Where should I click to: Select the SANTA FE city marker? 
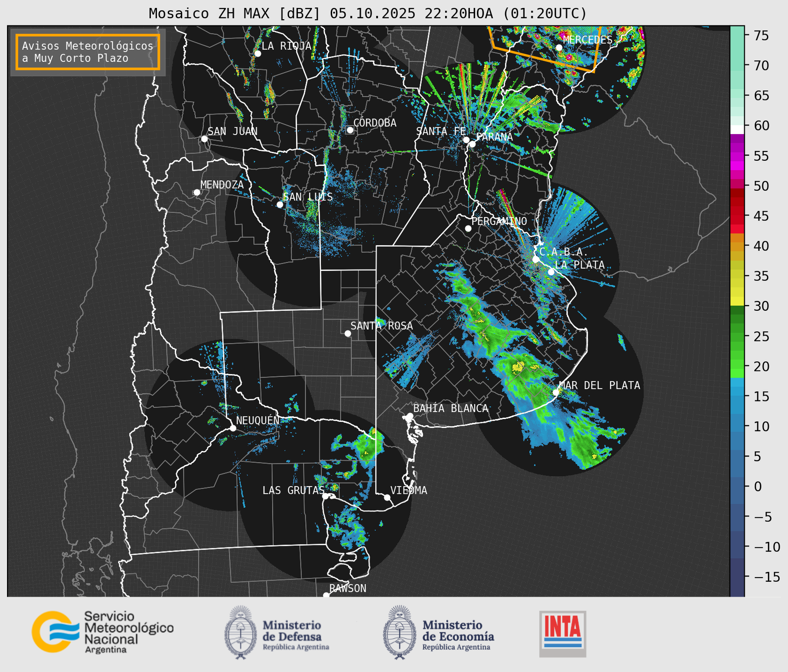pos(466,140)
